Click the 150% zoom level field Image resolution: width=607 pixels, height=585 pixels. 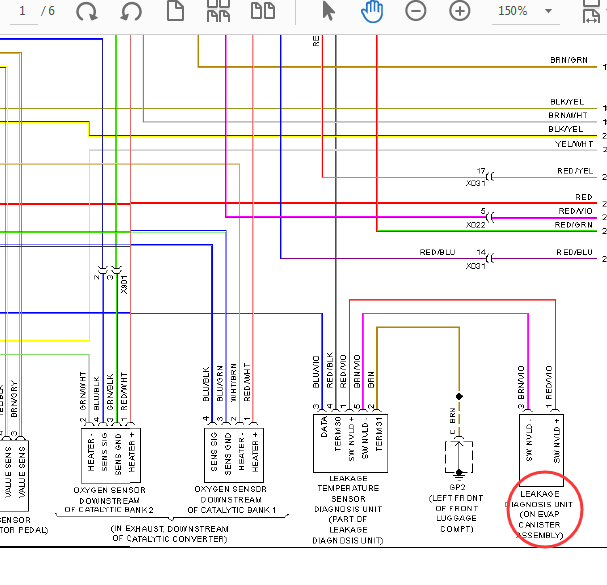[513, 11]
